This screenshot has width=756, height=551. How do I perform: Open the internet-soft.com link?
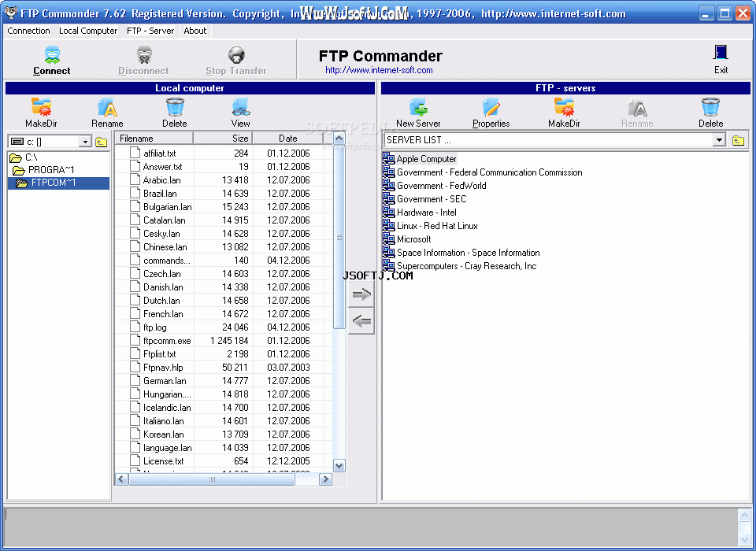pos(379,70)
